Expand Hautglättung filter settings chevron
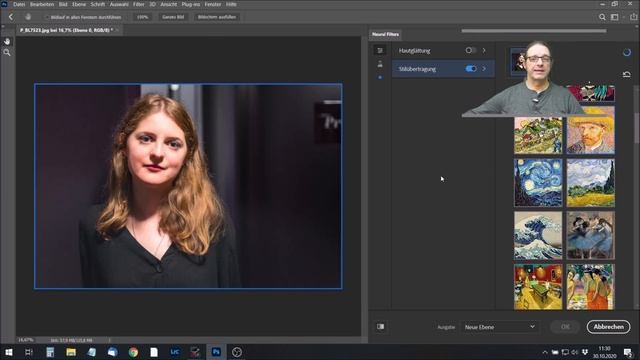Screen dimensions: 640x360 484,50
